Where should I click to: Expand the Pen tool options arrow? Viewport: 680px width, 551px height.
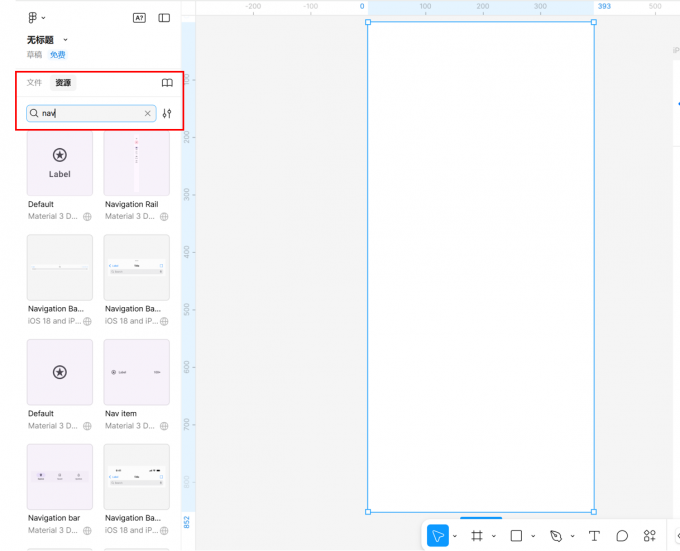tap(572, 536)
